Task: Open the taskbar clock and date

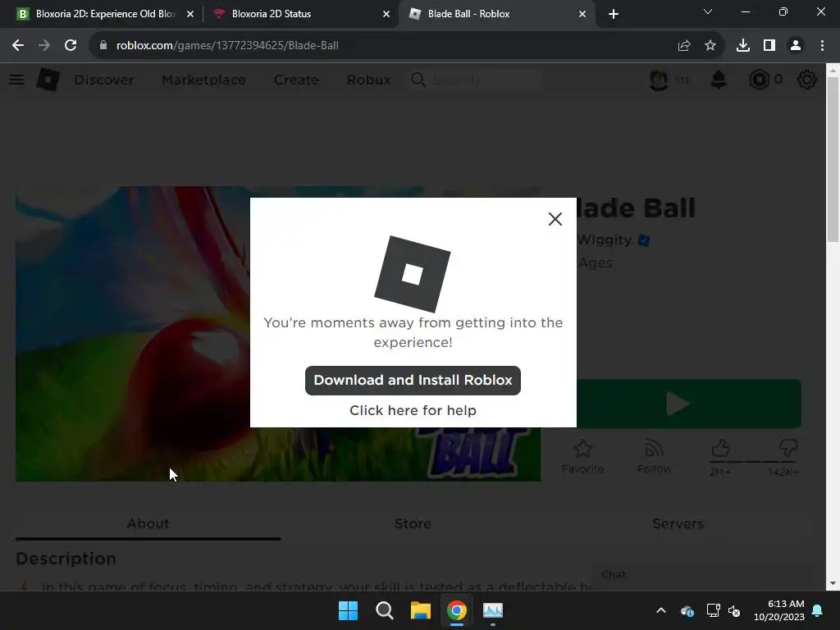Action: click(779, 610)
